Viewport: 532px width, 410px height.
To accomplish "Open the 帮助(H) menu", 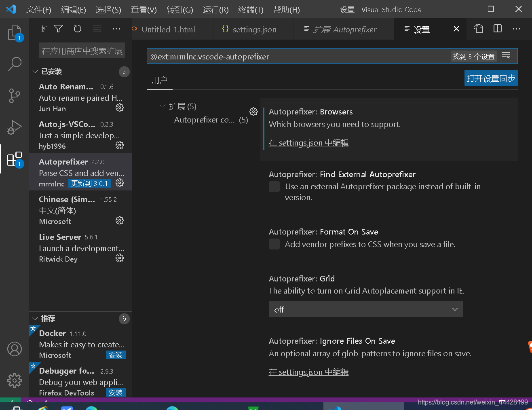I will point(287,9).
